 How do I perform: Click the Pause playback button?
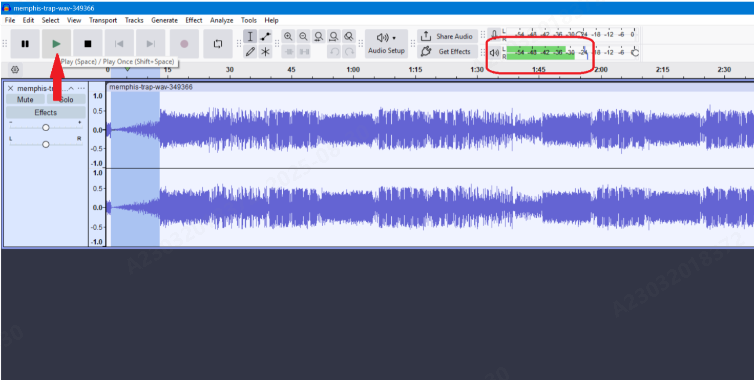25,44
